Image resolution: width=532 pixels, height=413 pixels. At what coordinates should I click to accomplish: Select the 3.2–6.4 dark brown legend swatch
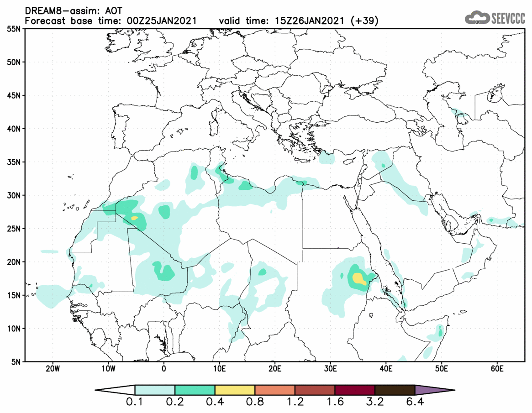[395, 390]
